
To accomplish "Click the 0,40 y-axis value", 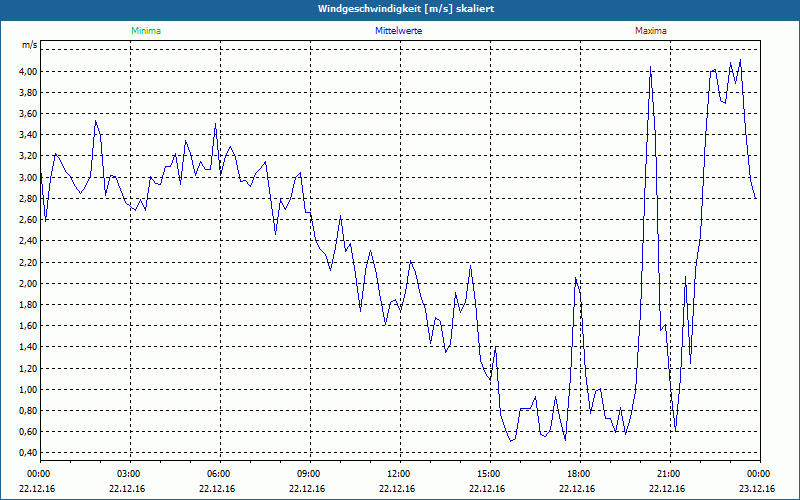I will click(29, 453).
